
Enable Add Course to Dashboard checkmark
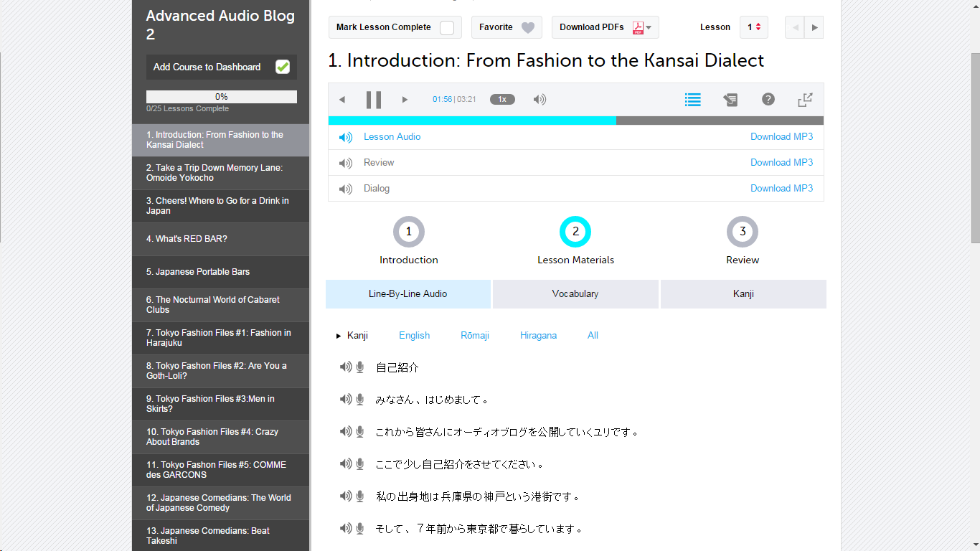coord(282,66)
